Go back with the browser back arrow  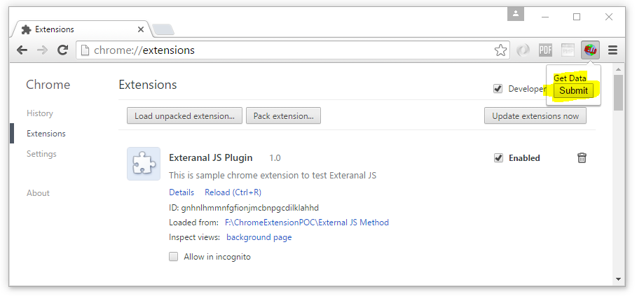click(x=22, y=50)
